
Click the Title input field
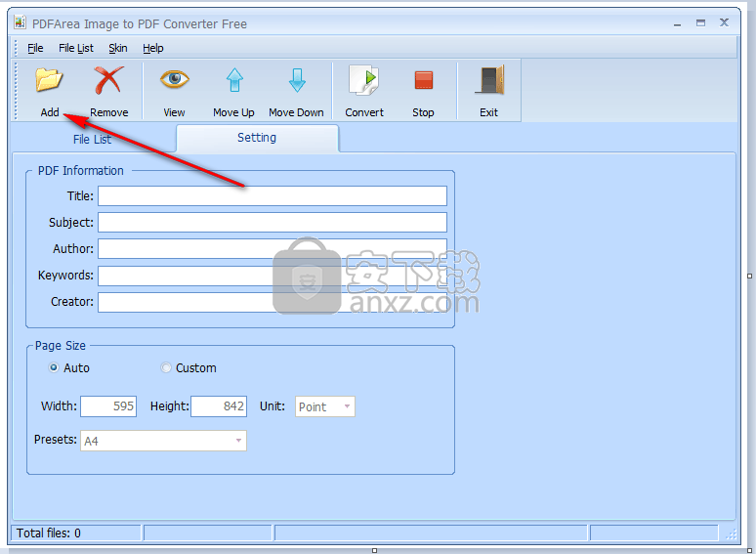tap(273, 195)
